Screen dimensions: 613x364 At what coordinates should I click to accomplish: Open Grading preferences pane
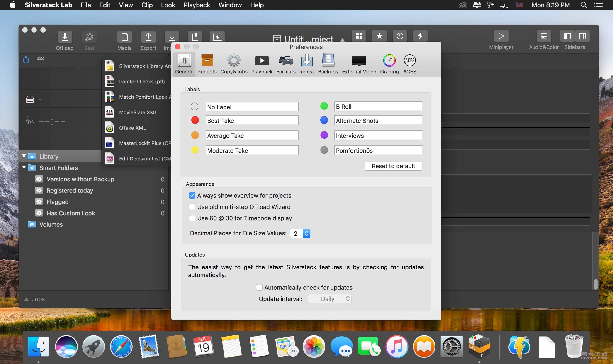coord(389,64)
